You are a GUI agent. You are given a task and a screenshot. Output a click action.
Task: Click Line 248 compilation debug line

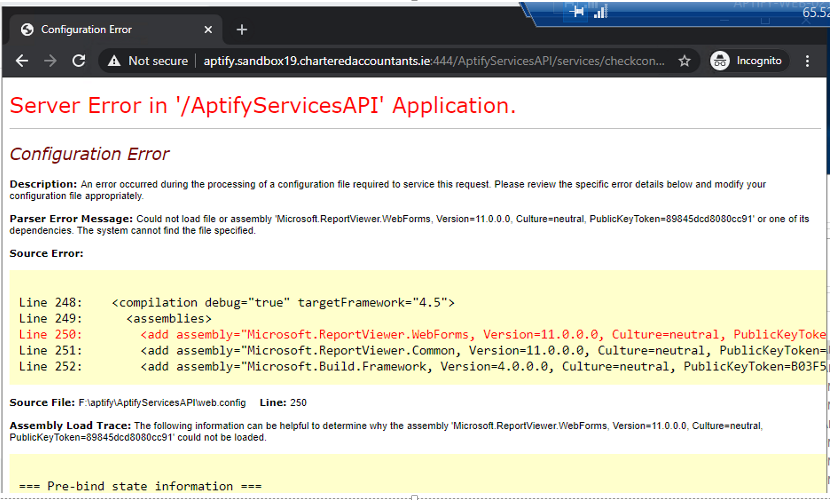(x=237, y=303)
